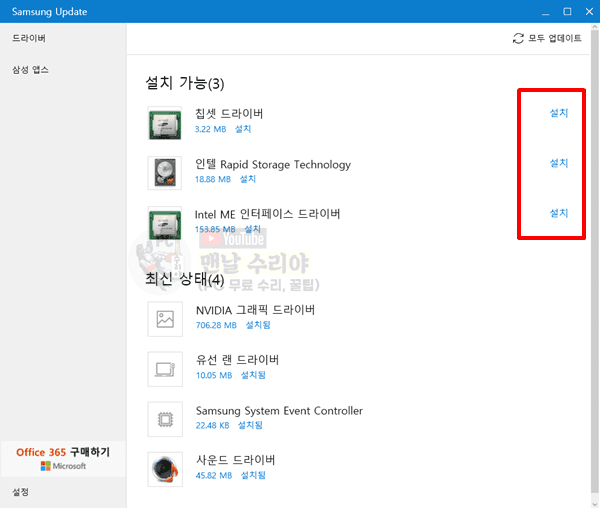Click the scrollbar up arrow
This screenshot has width=600, height=508.
pos(595,27)
